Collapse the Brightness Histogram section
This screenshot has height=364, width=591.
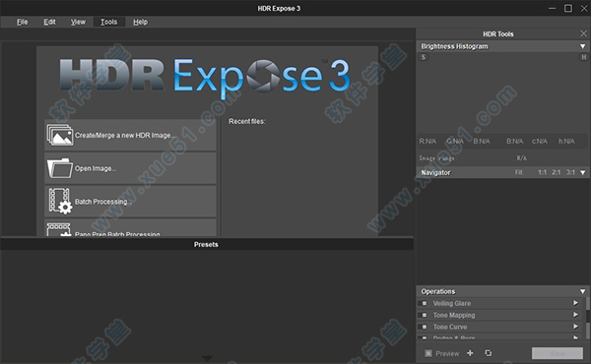point(583,46)
